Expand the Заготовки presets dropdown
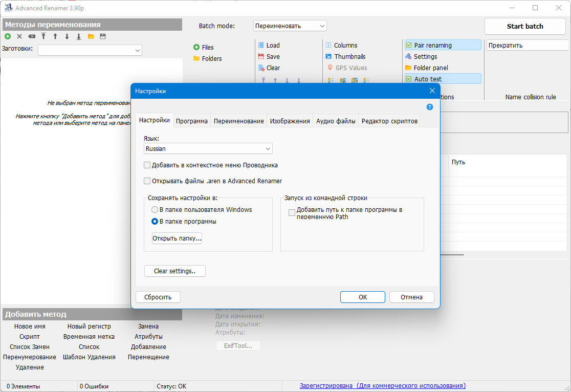The image size is (571, 392). [x=90, y=50]
